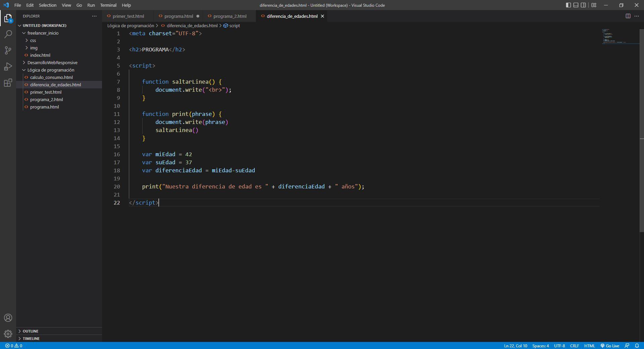The height and width of the screenshot is (349, 644).
Task: Change indentation via Spaces: 4
Action: pos(541,346)
